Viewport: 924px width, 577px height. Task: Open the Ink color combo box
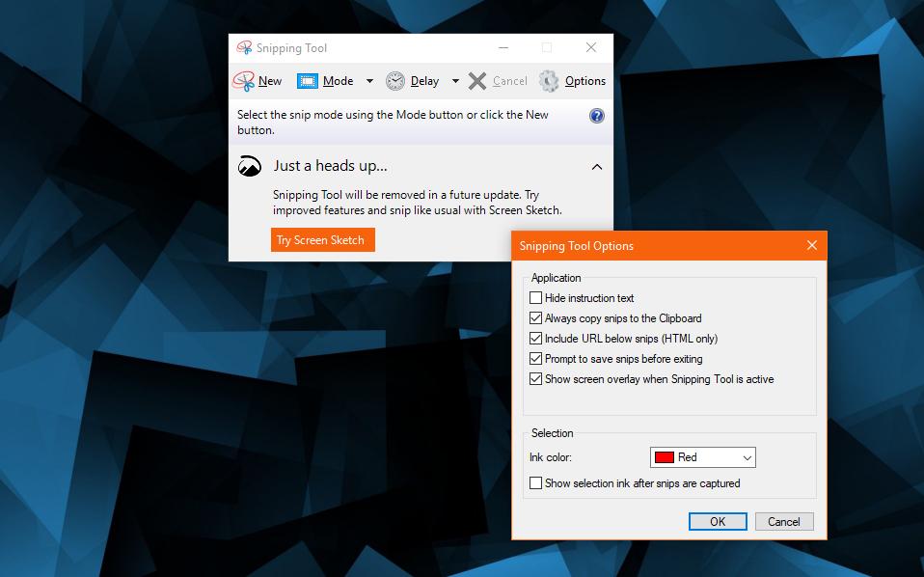coord(702,457)
